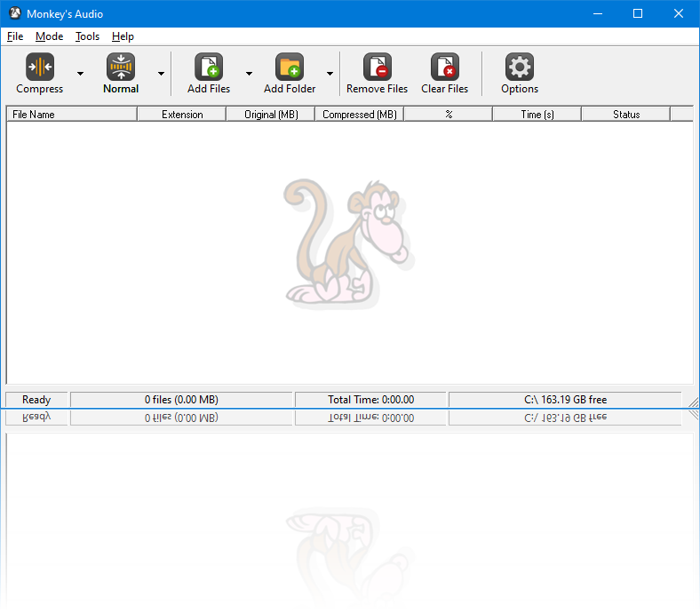Viewport: 700px width, 613px height.
Task: Expand the Compress mode dropdown arrow
Action: [x=80, y=74]
